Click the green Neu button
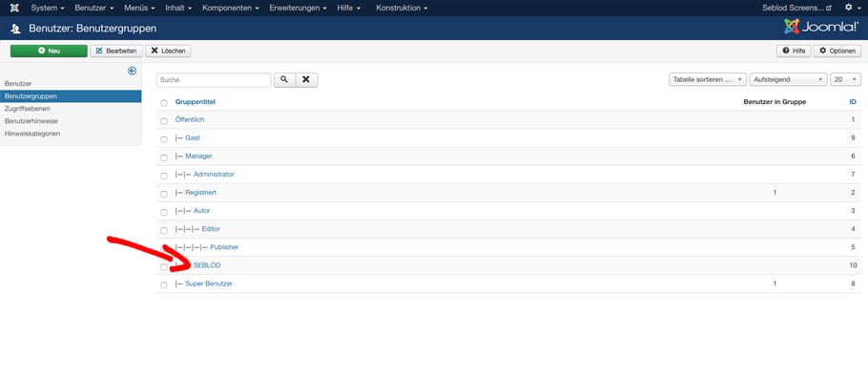The image size is (868, 377). coord(49,51)
